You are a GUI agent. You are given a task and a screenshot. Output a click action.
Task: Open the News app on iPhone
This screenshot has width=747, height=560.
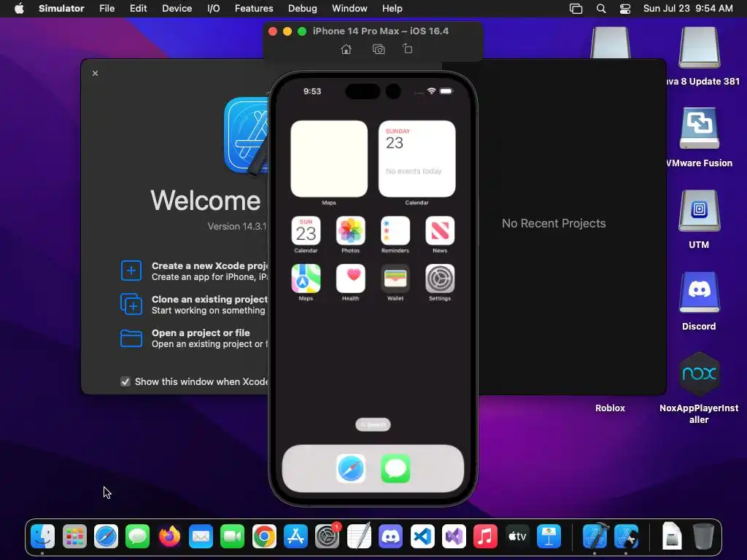440,231
